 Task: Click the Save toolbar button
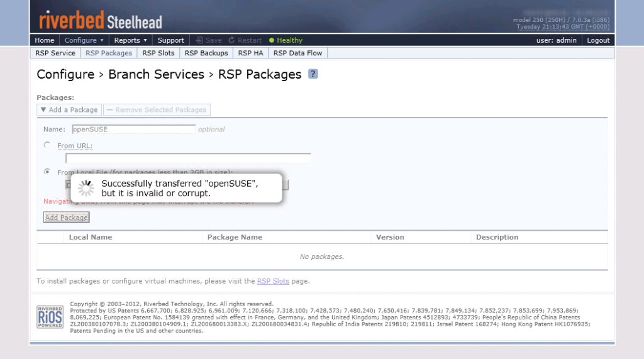click(209, 40)
